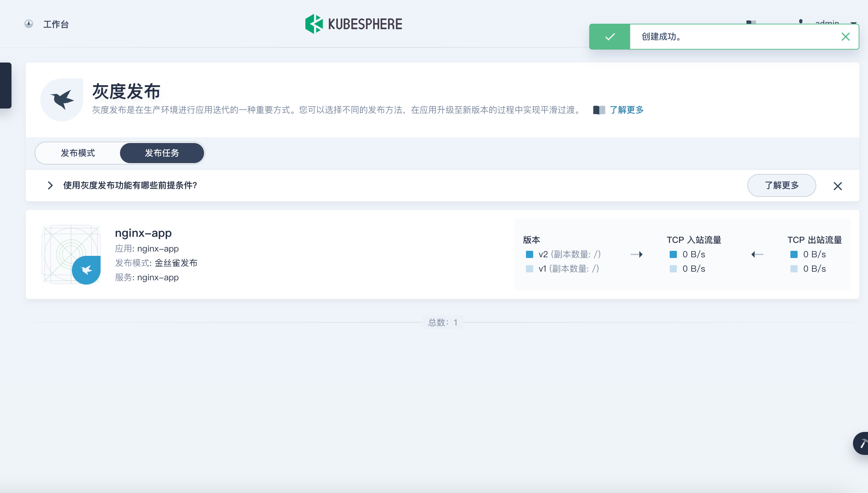The width and height of the screenshot is (868, 493).
Task: Expand the prerequisites question chevron
Action: (50, 185)
